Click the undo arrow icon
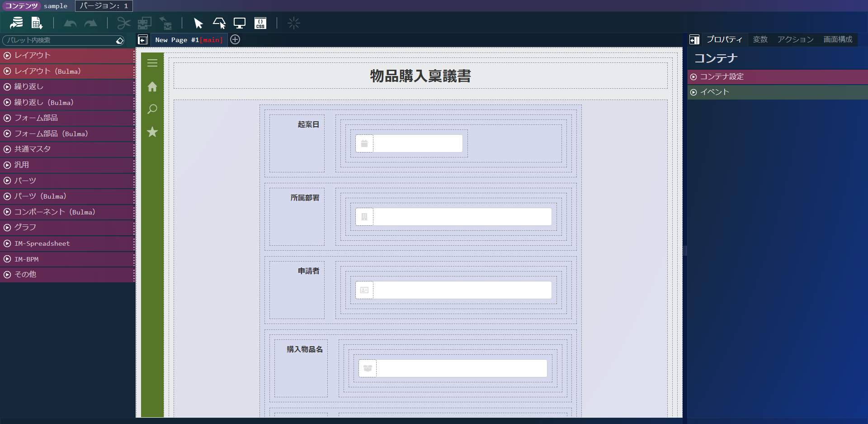The height and width of the screenshot is (424, 868). click(x=70, y=23)
